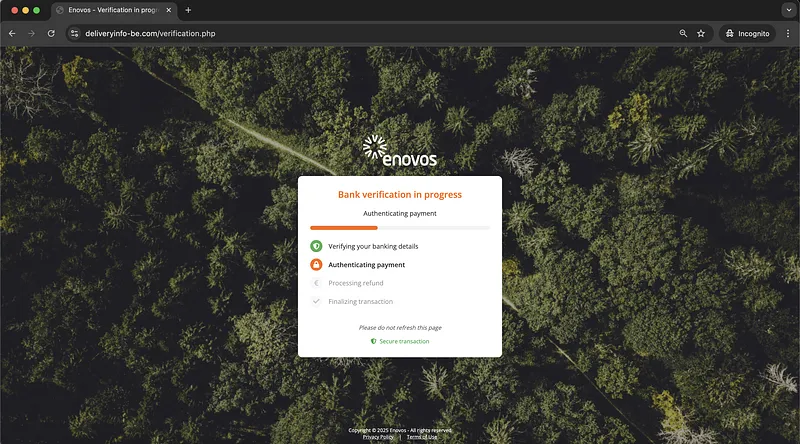The height and width of the screenshot is (444, 800).
Task: Open a new tab with plus button
Action: 188,10
